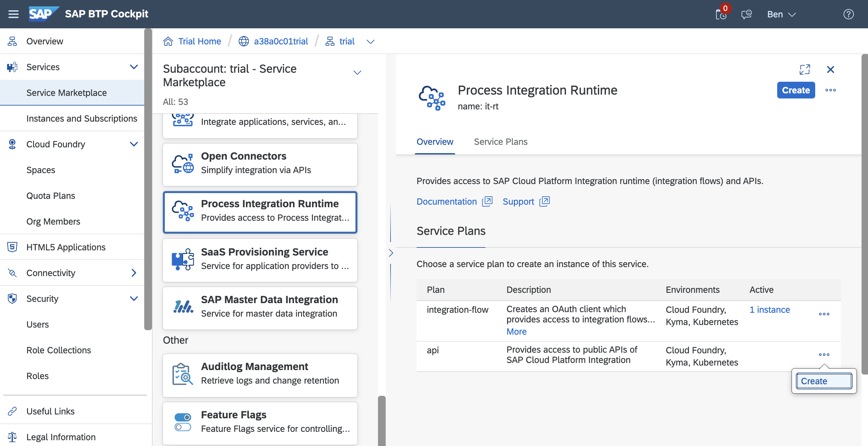The width and height of the screenshot is (868, 446).
Task: Open the Ben user dropdown
Action: (781, 14)
